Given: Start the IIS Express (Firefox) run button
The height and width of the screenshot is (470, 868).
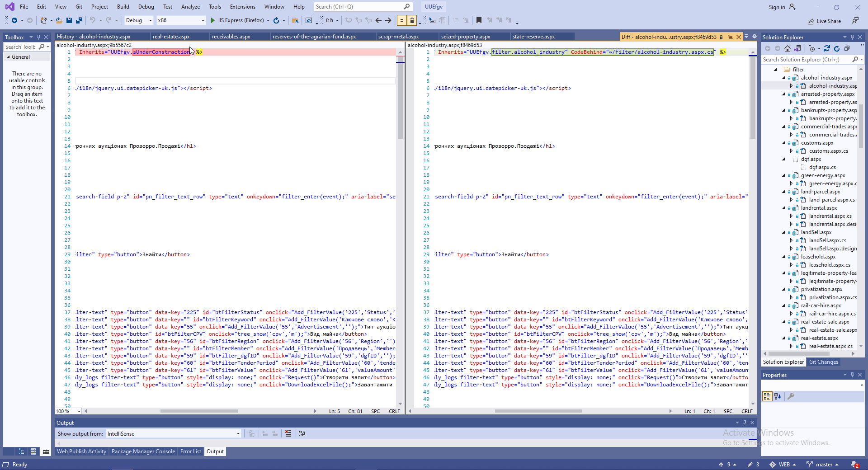Looking at the screenshot, I should coord(237,20).
